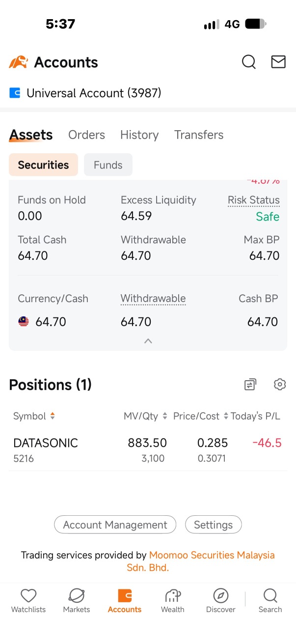Tap the Account Management button
This screenshot has height=644, width=296.
point(115,525)
